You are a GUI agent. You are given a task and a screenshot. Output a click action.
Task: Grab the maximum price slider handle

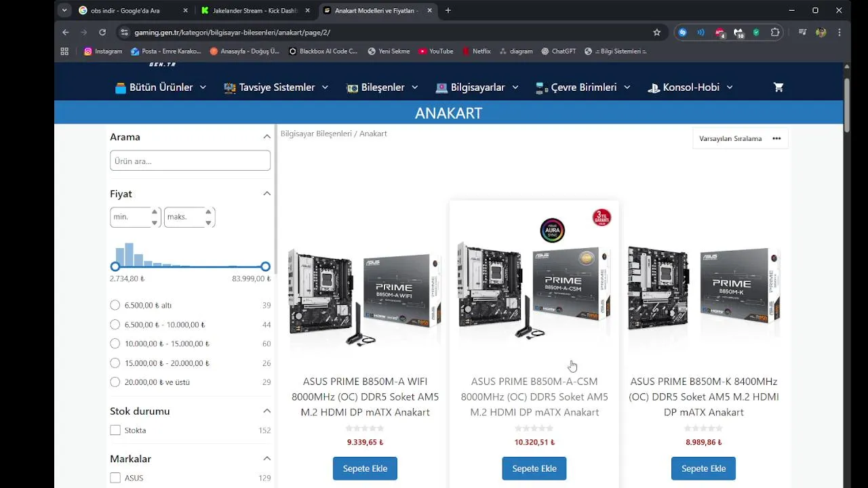pyautogui.click(x=265, y=267)
